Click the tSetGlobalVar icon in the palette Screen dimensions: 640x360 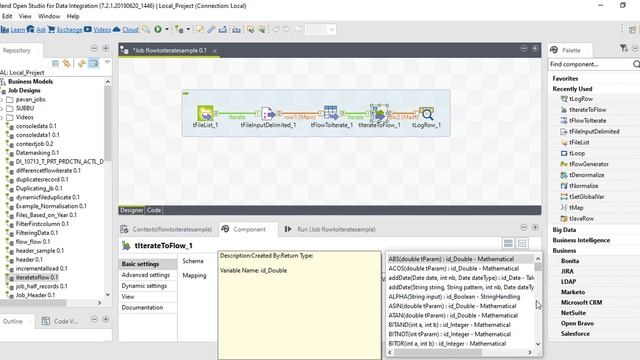point(564,197)
